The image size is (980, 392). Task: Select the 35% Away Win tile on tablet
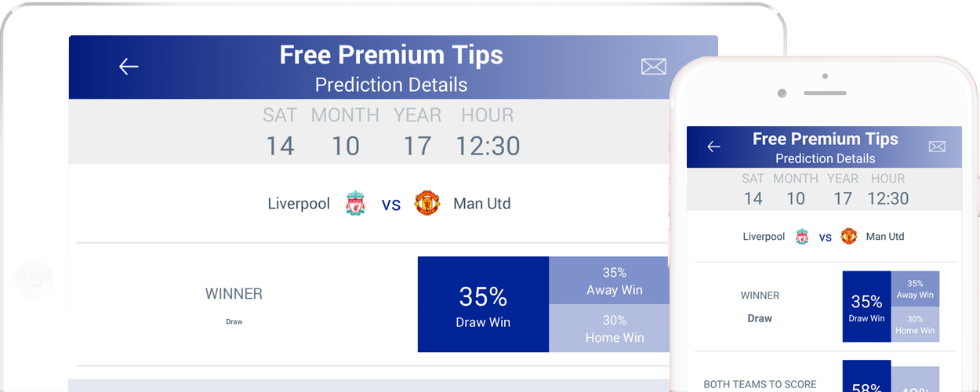(609, 281)
